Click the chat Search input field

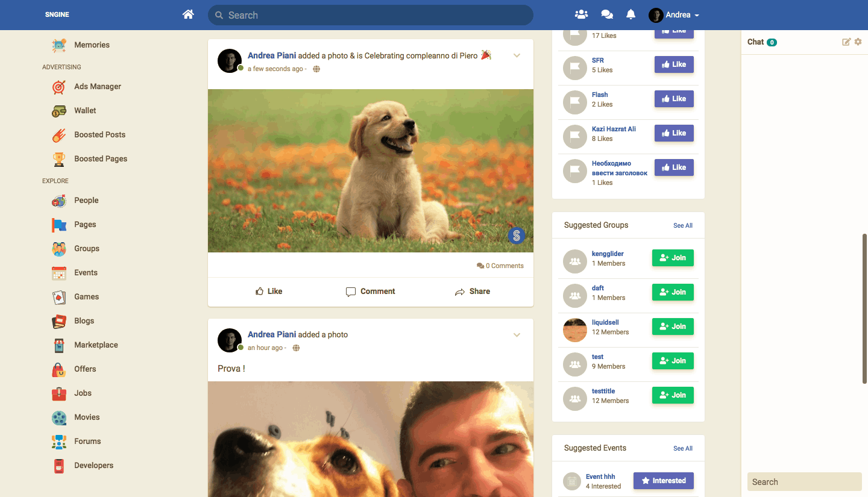(x=804, y=482)
